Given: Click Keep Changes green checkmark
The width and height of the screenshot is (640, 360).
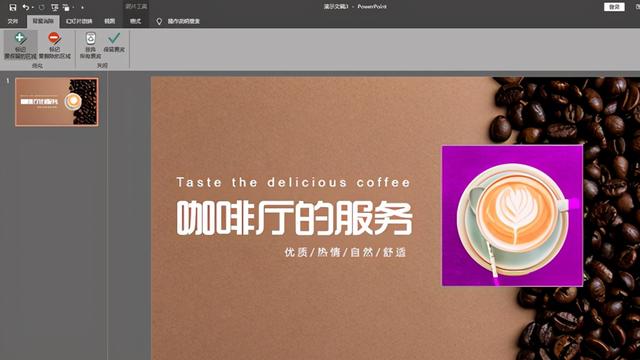Looking at the screenshot, I should click(x=114, y=42).
